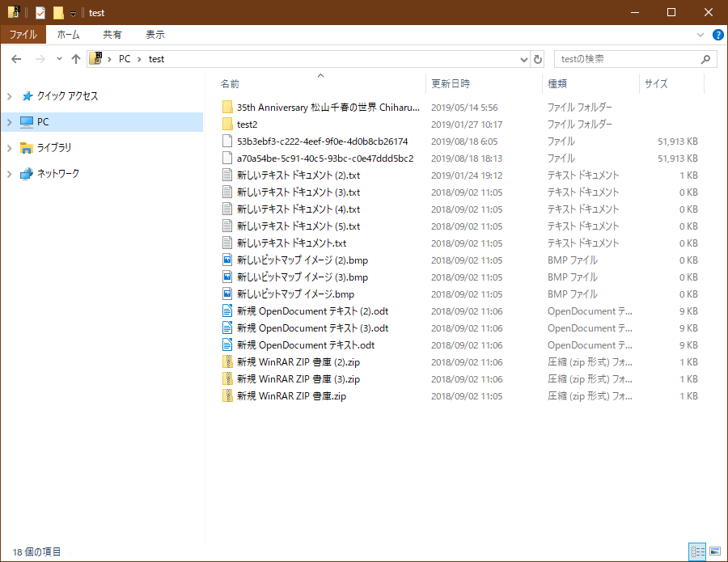Image resolution: width=728 pixels, height=562 pixels.
Task: Select the test2 folder icon
Action: pyautogui.click(x=227, y=125)
